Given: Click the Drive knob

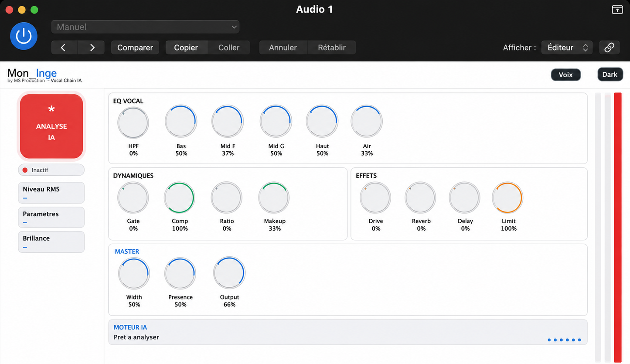Looking at the screenshot, I should click(x=375, y=197).
